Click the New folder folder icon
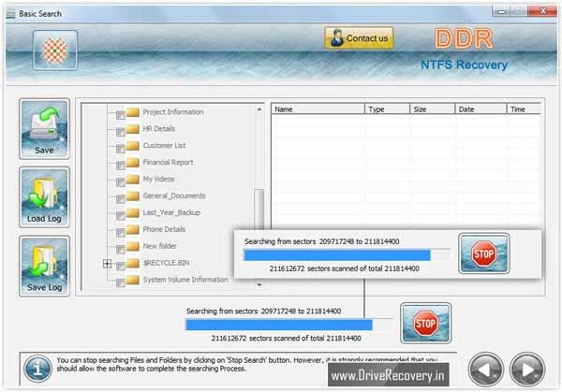 click(133, 246)
